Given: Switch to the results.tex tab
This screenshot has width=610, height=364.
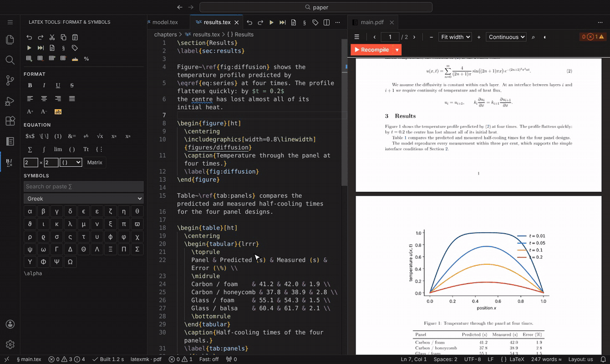Looking at the screenshot, I should pos(217,23).
